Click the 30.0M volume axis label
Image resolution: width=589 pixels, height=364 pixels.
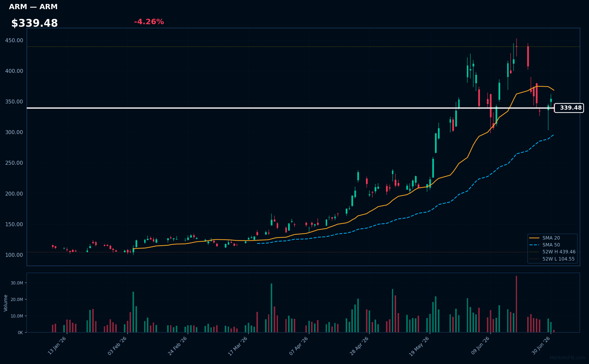pyautogui.click(x=17, y=283)
